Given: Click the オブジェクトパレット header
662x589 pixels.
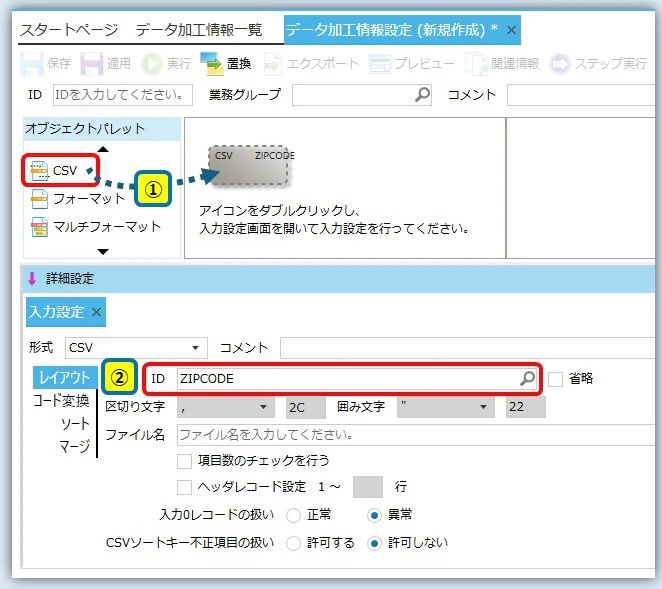Looking at the screenshot, I should click(x=102, y=129).
